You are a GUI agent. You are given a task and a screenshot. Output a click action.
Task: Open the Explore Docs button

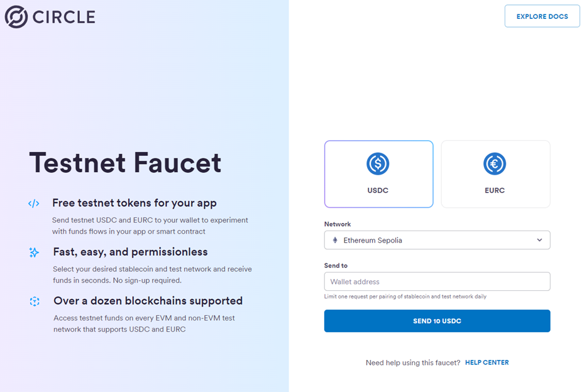pos(542,16)
